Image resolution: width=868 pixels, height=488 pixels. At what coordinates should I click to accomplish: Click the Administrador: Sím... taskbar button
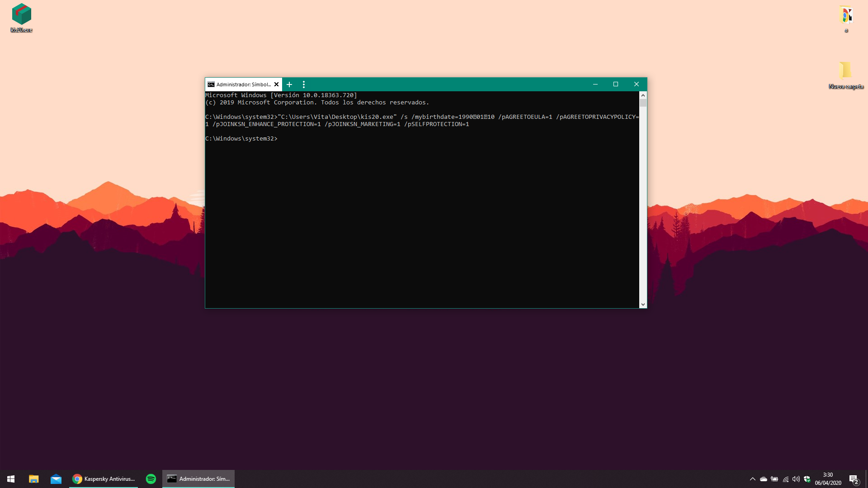pyautogui.click(x=198, y=479)
